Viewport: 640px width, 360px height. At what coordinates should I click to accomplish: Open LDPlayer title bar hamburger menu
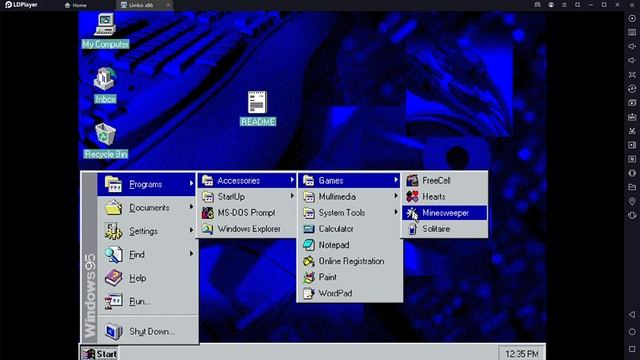pos(564,5)
